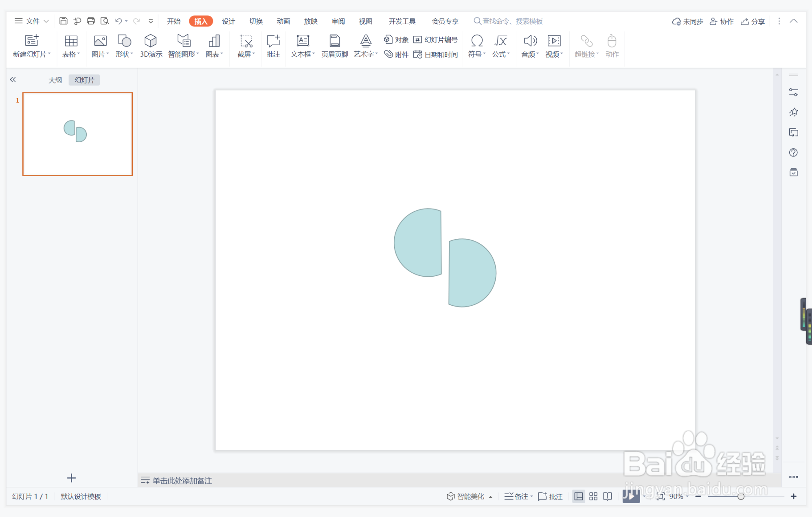812x517 pixels.
Task: Open the 文件 menu dropdown
Action: coord(32,21)
